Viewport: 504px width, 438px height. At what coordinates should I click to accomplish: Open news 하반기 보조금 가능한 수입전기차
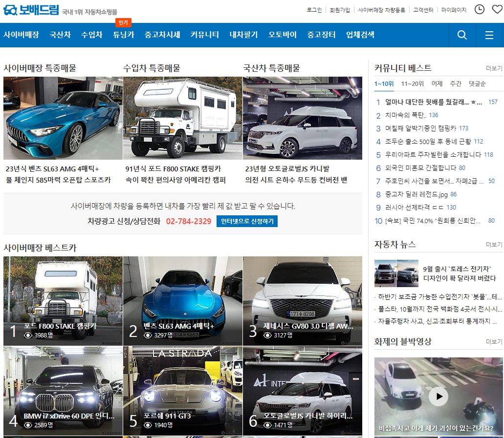pyautogui.click(x=440, y=297)
